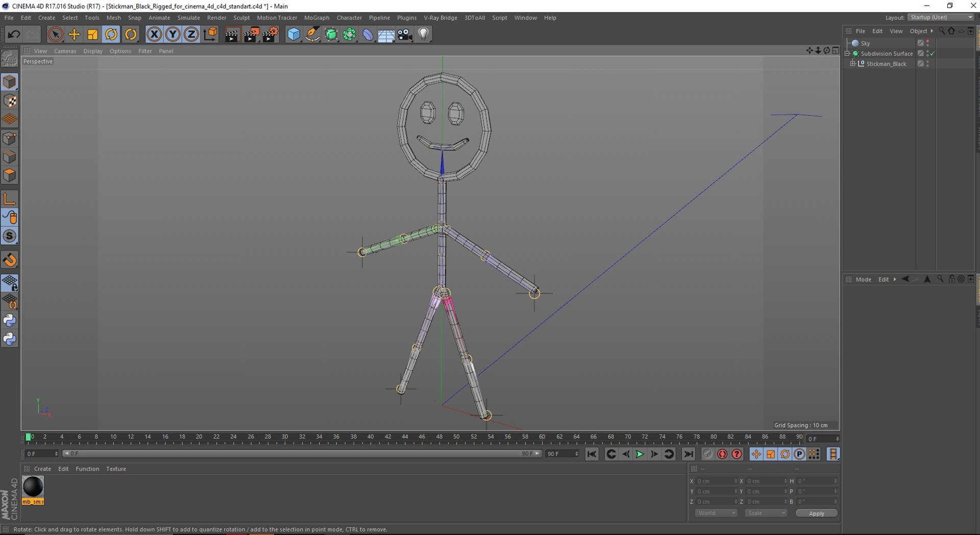Add a Camera object

coord(405,35)
